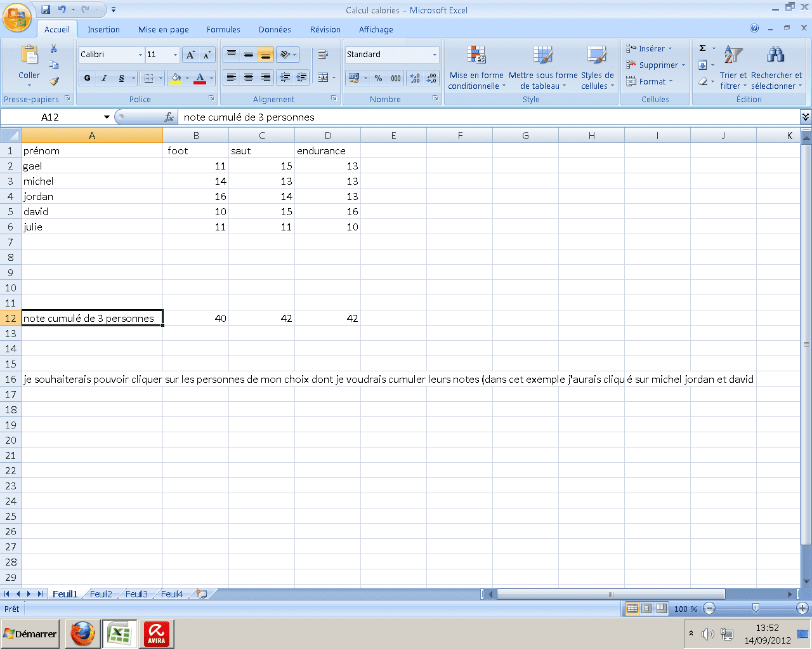Click the Insert Function fx icon
This screenshot has width=812, height=650.
coord(169,117)
